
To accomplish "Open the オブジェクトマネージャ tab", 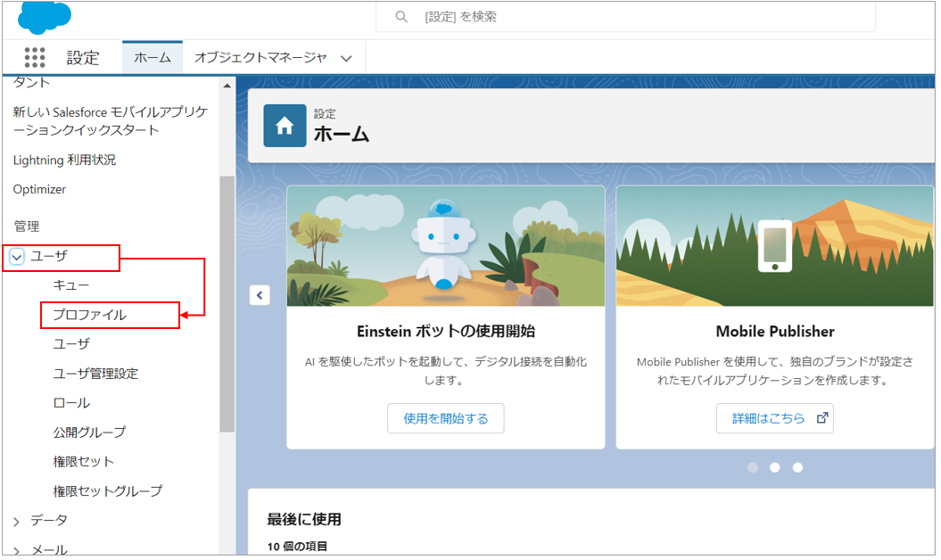I will 260,58.
